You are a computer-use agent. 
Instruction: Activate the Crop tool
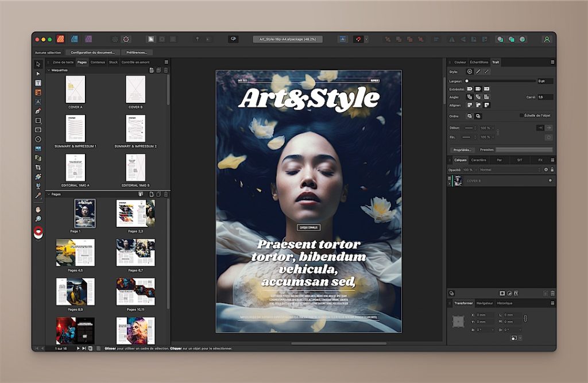38,167
